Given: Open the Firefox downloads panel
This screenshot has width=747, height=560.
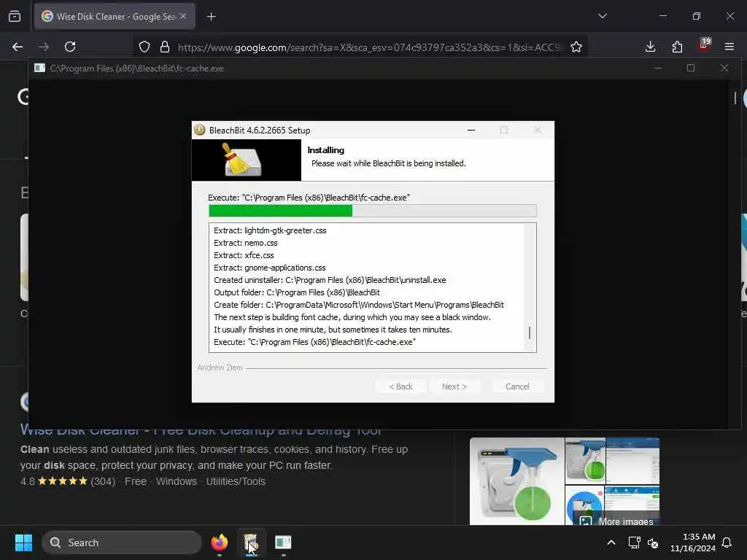Looking at the screenshot, I should [x=650, y=47].
